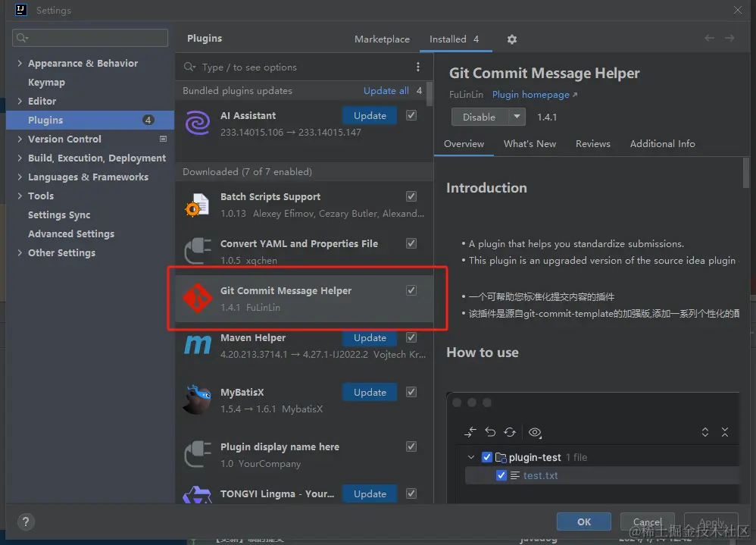Click the collapse X icon in preview image
The width and height of the screenshot is (756, 545).
tap(725, 432)
